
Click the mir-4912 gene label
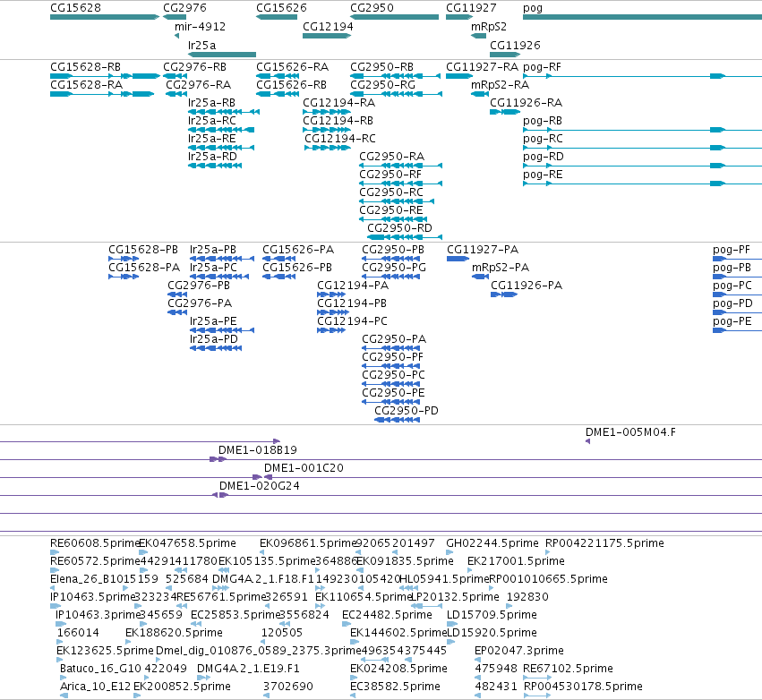[x=201, y=26]
